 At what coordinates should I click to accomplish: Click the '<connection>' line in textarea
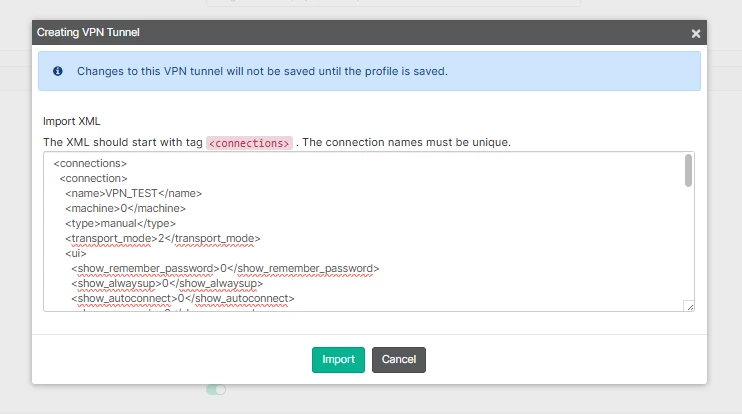pos(93,178)
